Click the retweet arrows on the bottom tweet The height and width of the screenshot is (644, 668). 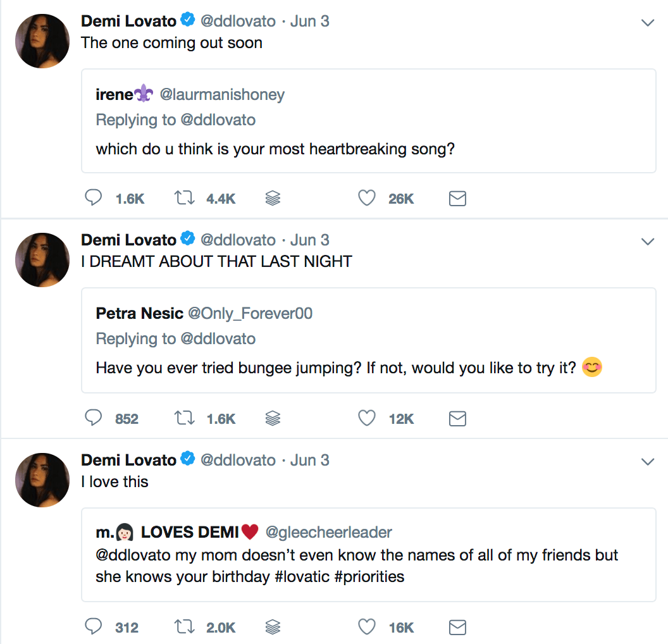coord(184,626)
